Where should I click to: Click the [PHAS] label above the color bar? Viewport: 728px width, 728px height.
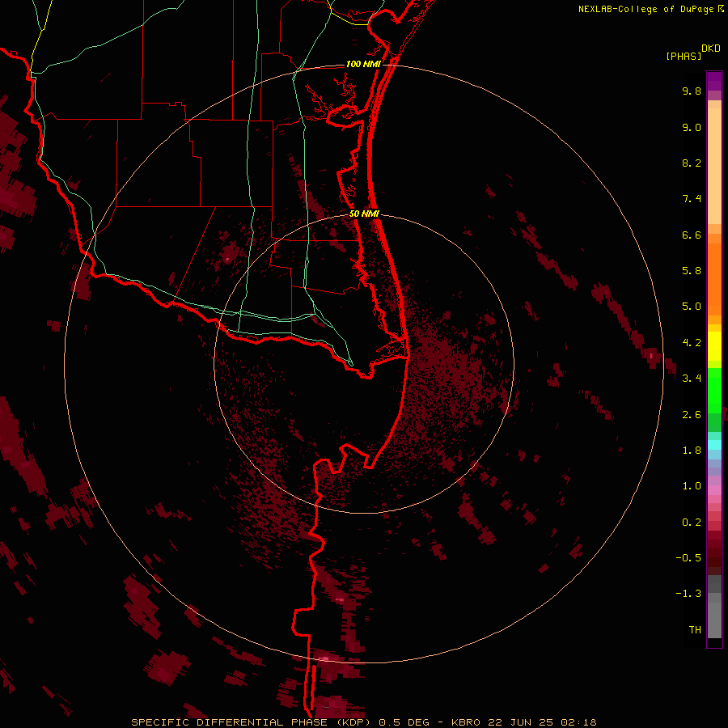684,57
